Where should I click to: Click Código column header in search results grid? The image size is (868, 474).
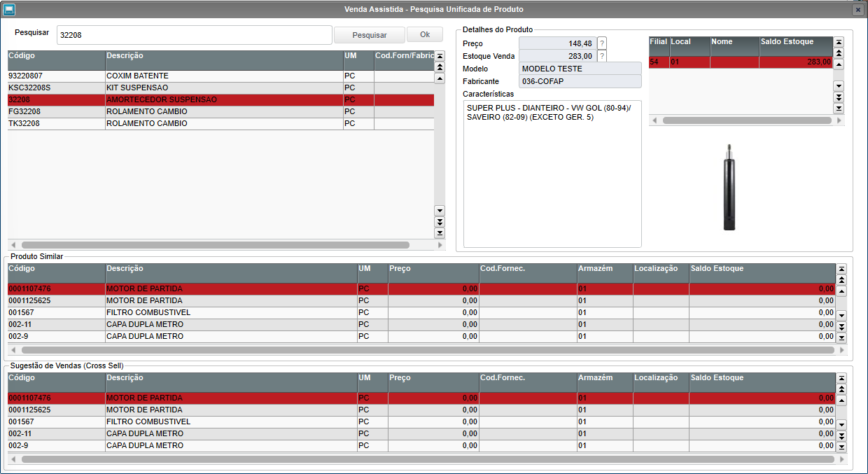(56, 60)
